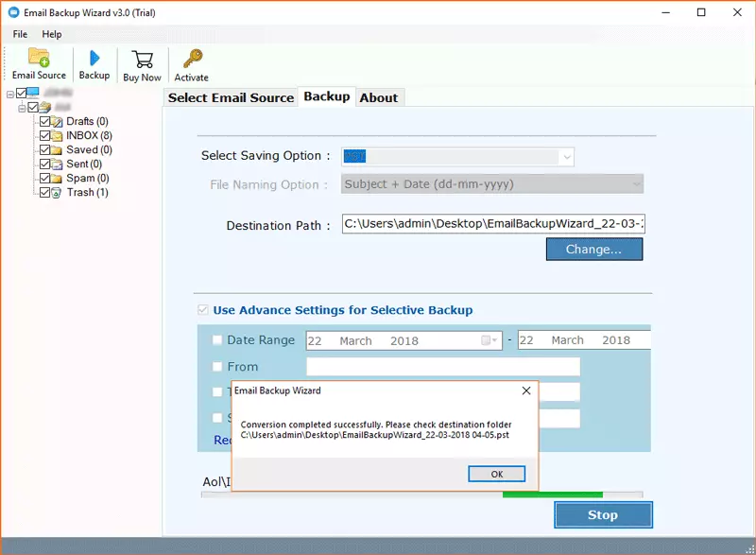Image resolution: width=756 pixels, height=555 pixels.
Task: Uncheck the Spam (0) checkbox
Action: 44,178
